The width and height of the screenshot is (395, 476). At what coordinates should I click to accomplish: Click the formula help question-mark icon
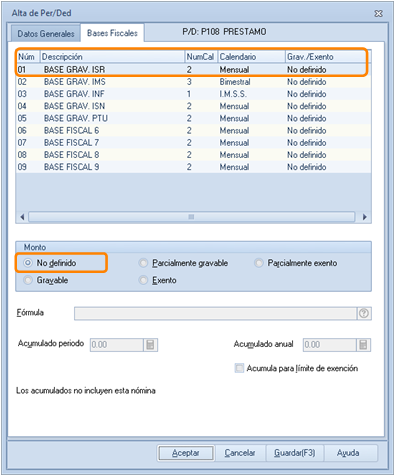pos(364,313)
